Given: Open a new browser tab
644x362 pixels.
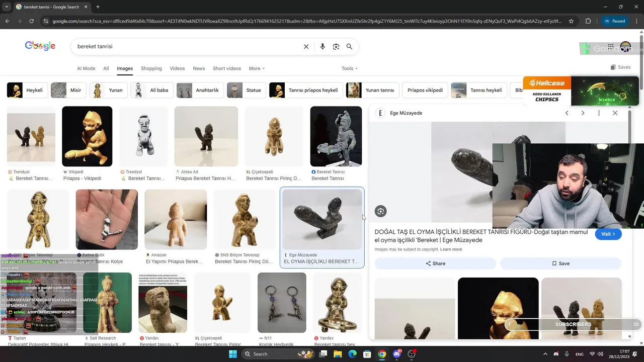Looking at the screenshot, I should [x=98, y=7].
